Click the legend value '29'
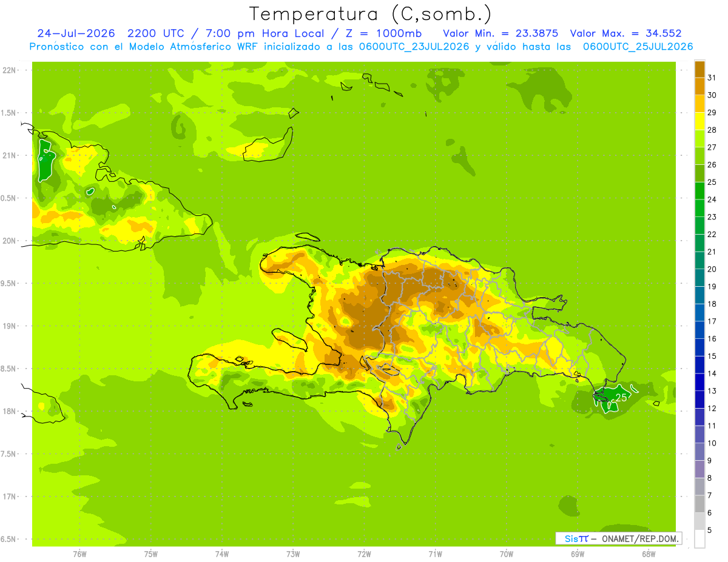The image size is (728, 562). [x=712, y=112]
